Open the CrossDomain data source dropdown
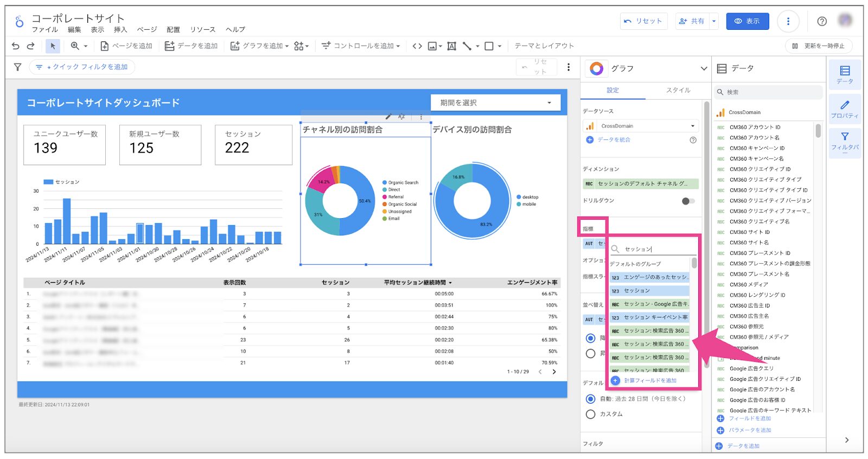Screen dimensions: 868x459 tap(640, 126)
